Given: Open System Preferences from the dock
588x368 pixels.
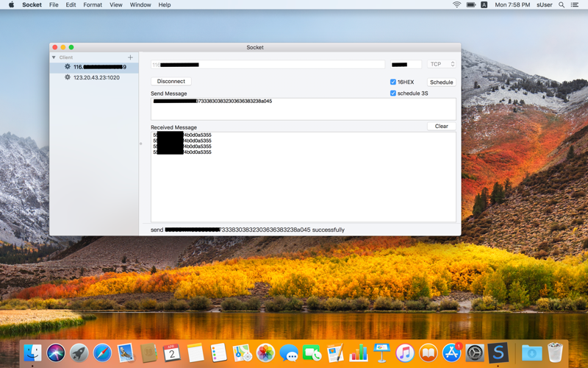Looking at the screenshot, I should tap(475, 353).
